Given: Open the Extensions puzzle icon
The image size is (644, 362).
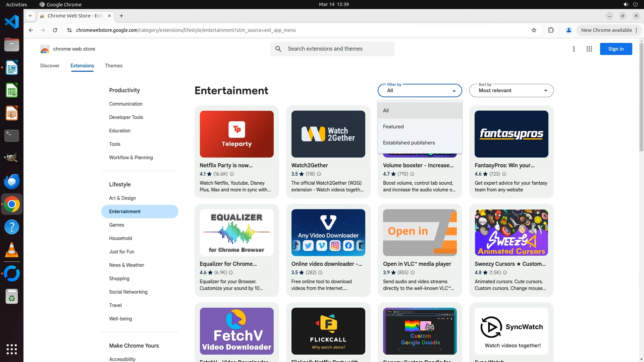Looking at the screenshot, I should tap(551, 30).
